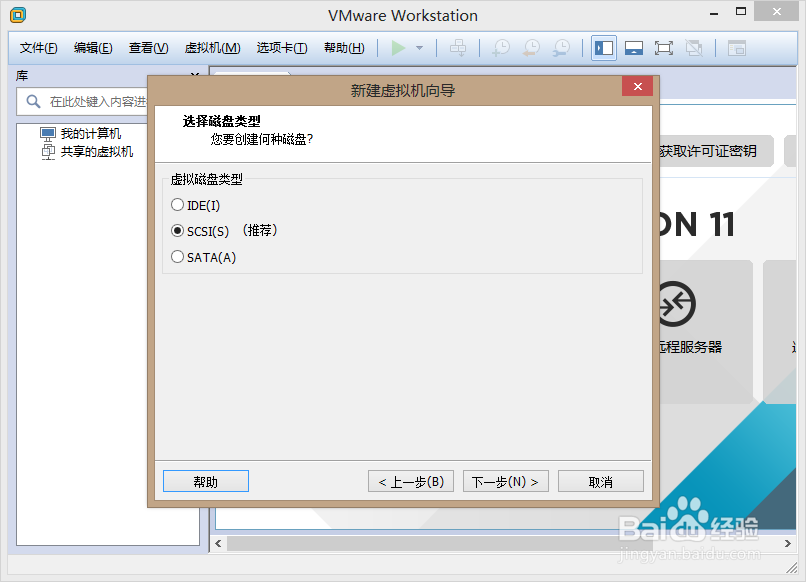The height and width of the screenshot is (582, 806).
Task: Select 我的计算机 in the library tree
Action: 90,134
